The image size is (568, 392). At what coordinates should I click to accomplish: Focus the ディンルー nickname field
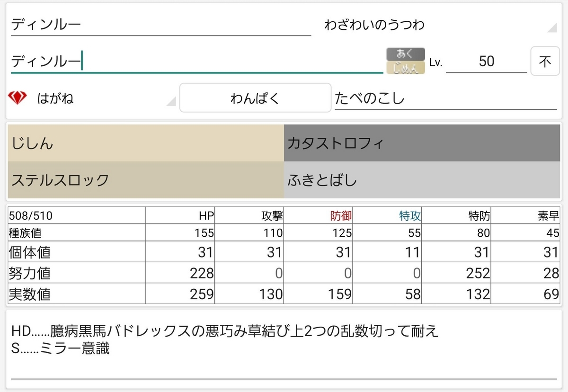[197, 62]
